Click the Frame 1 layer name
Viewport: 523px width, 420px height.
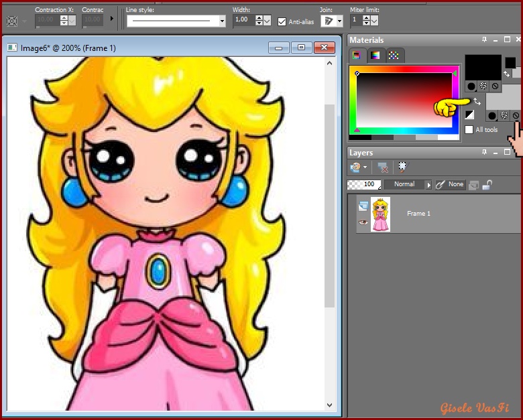[x=418, y=214]
